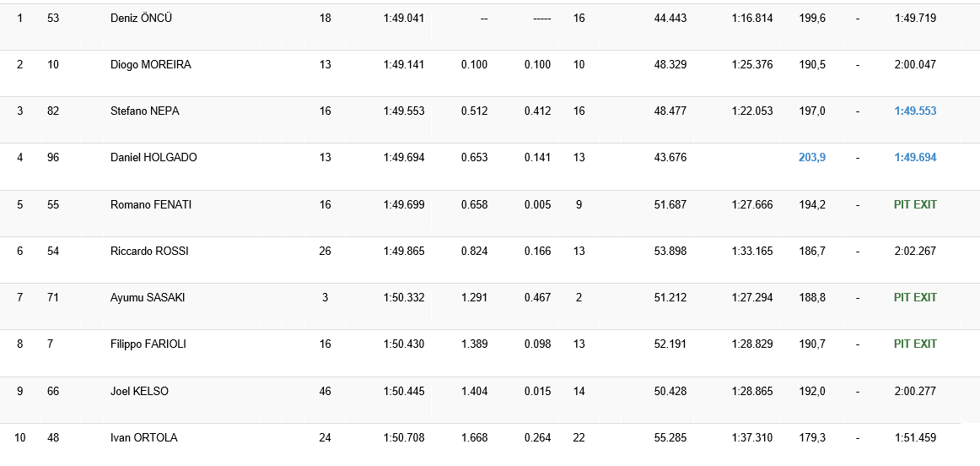Viewport: 980px width, 466px height.
Task: Click the blue 1:49.553 last lap time
Action: click(915, 111)
